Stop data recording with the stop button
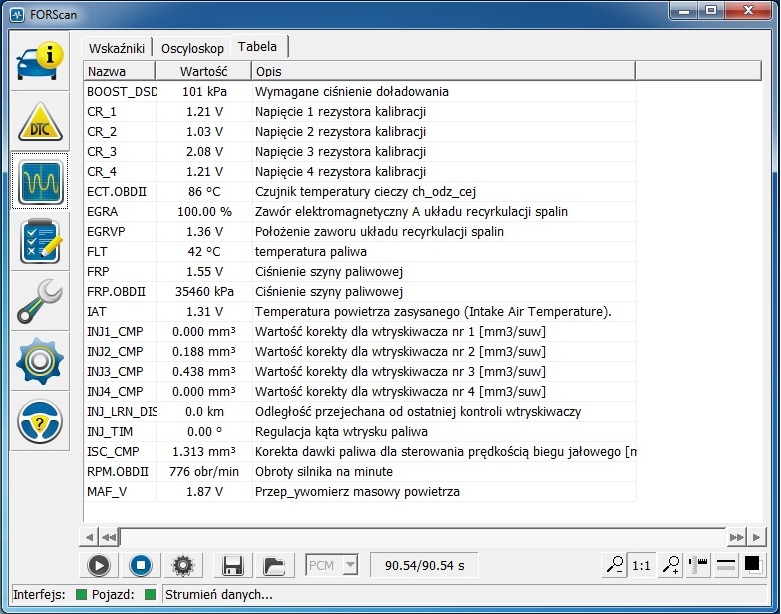 tap(141, 565)
